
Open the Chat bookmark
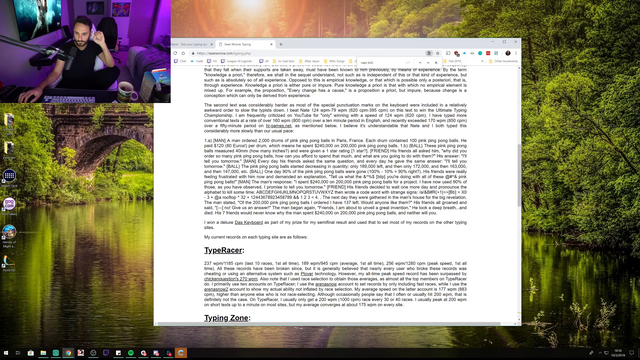tap(180, 61)
